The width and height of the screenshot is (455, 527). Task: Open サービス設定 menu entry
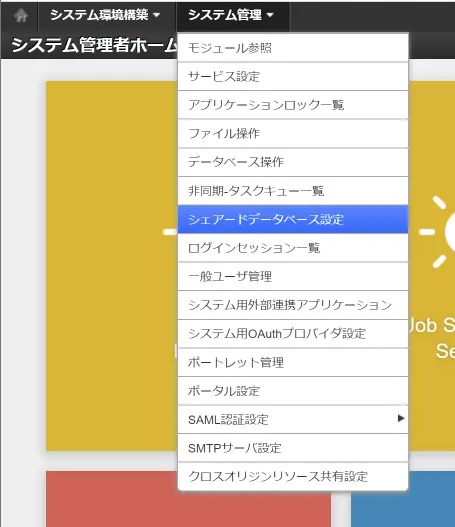tap(293, 77)
